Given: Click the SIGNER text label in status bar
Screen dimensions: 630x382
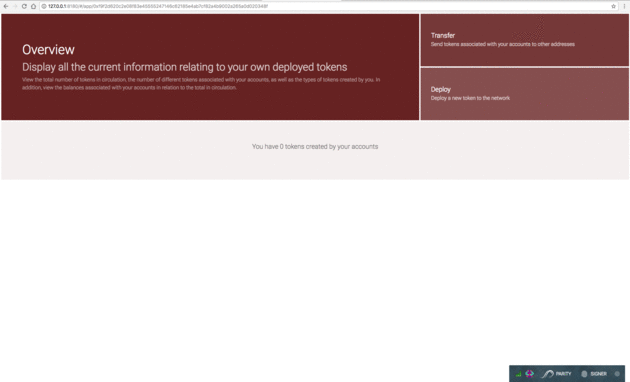Looking at the screenshot, I should (x=598, y=374).
